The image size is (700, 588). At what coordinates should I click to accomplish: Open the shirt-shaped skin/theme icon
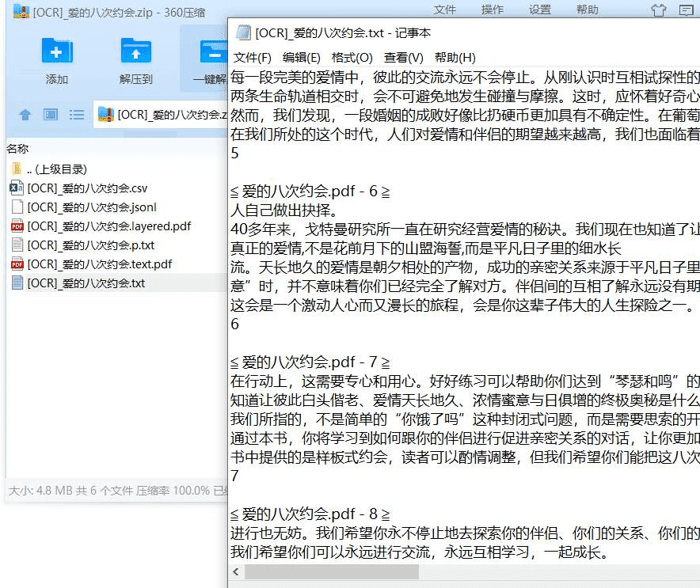pos(658,10)
